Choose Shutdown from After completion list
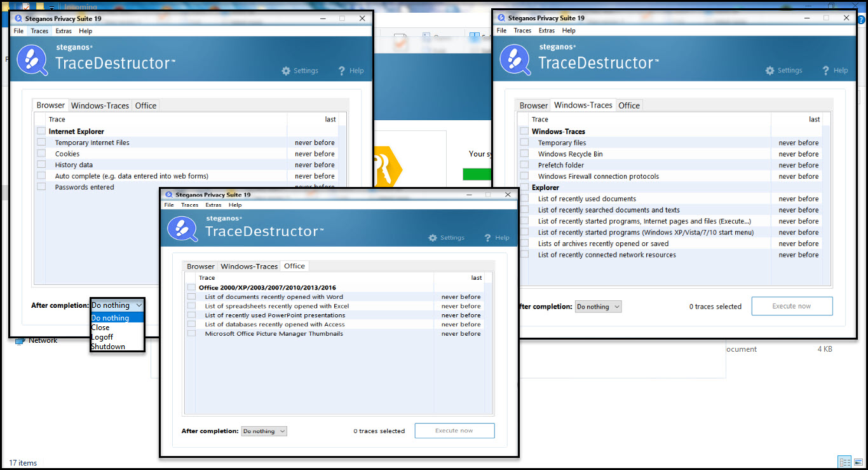Image resolution: width=868 pixels, height=470 pixels. [118, 347]
